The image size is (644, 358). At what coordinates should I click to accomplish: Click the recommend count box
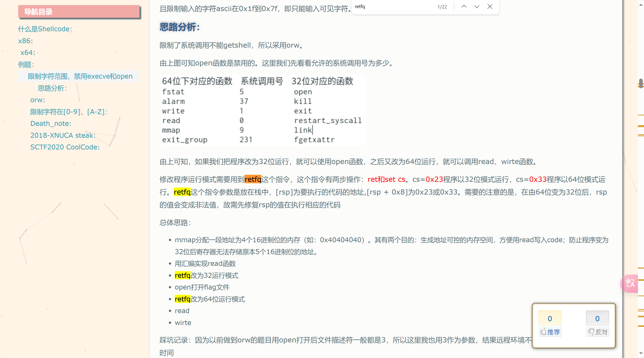click(x=550, y=318)
